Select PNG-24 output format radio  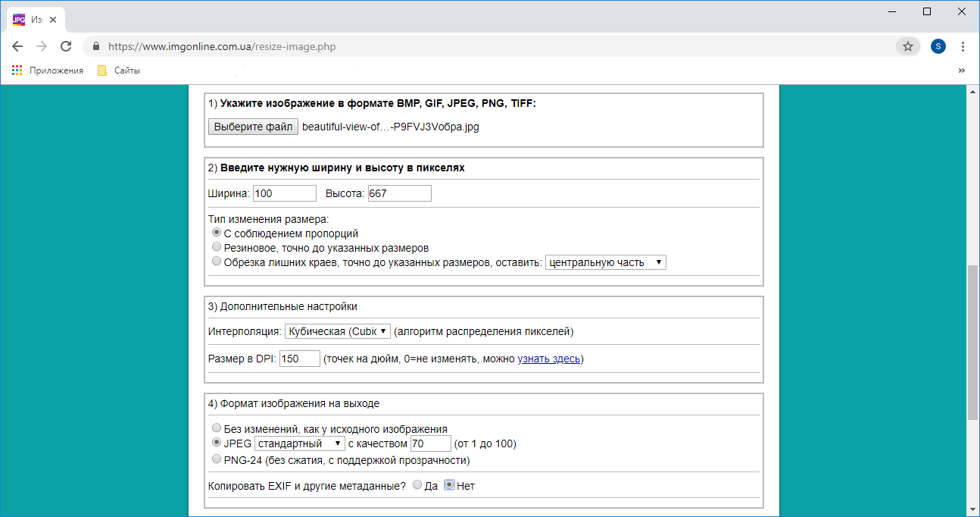pos(217,459)
